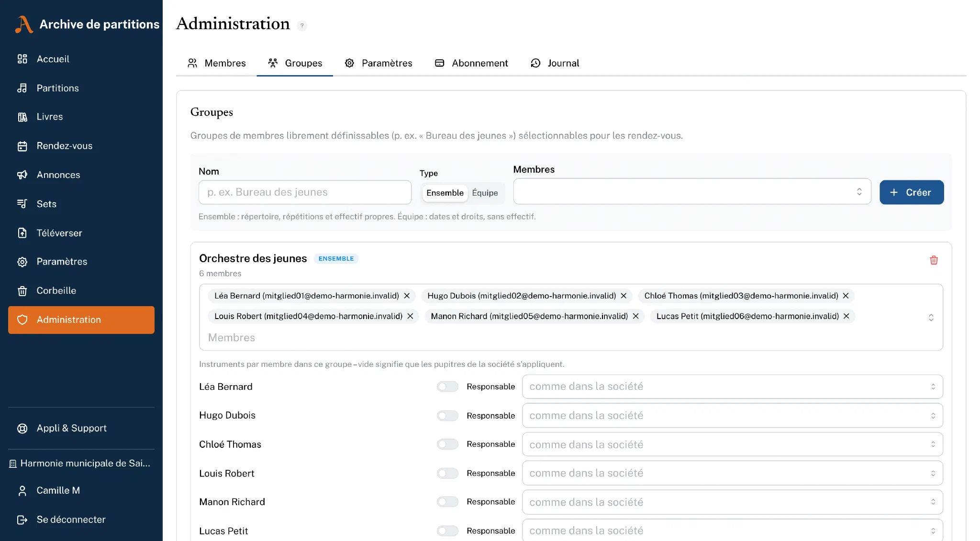Open the Corbeille trash page

coord(81,291)
